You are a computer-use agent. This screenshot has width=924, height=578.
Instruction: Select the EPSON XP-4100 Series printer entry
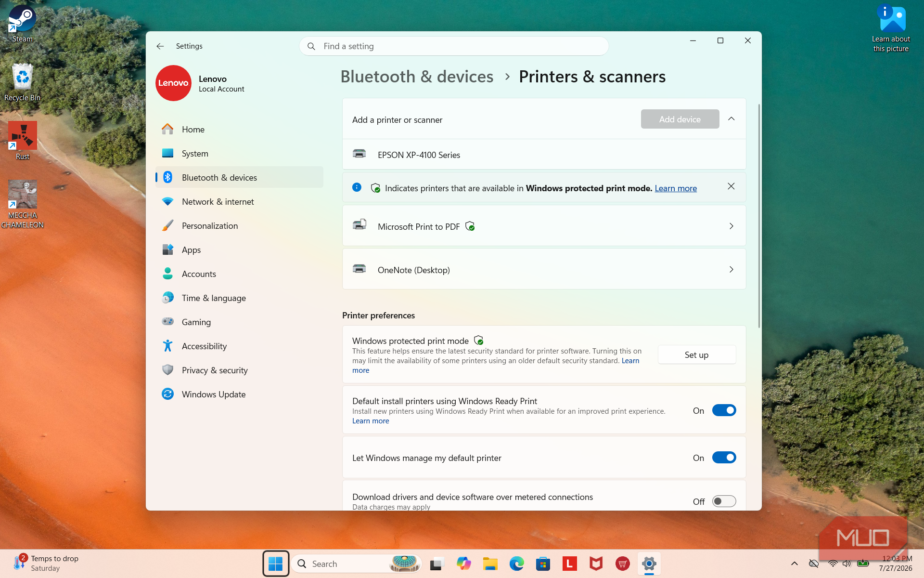pyautogui.click(x=544, y=154)
